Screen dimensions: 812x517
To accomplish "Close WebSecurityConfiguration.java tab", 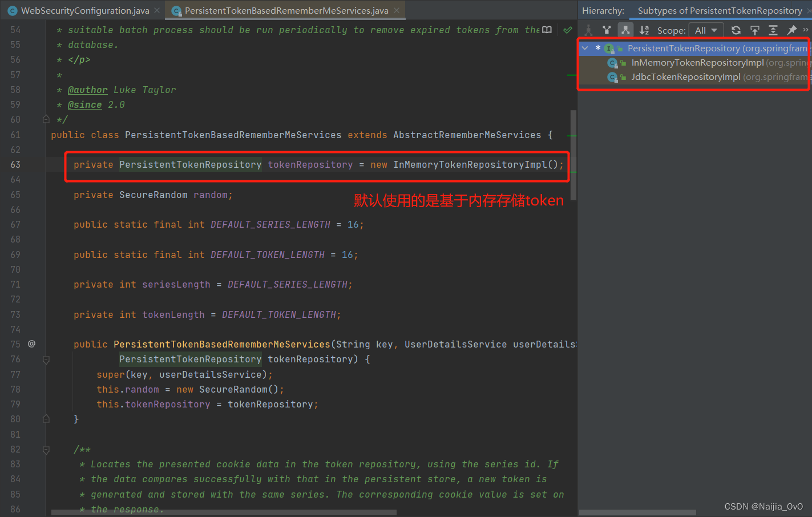I will coord(157,10).
